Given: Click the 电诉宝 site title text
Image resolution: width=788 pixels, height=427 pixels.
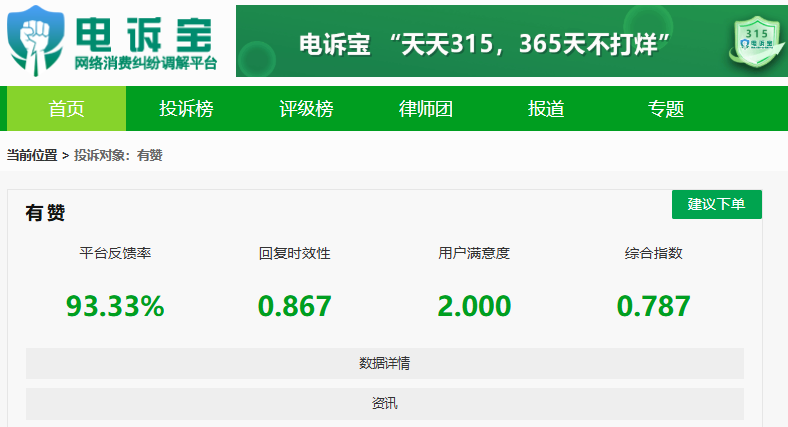Looking at the screenshot, I should (x=144, y=35).
